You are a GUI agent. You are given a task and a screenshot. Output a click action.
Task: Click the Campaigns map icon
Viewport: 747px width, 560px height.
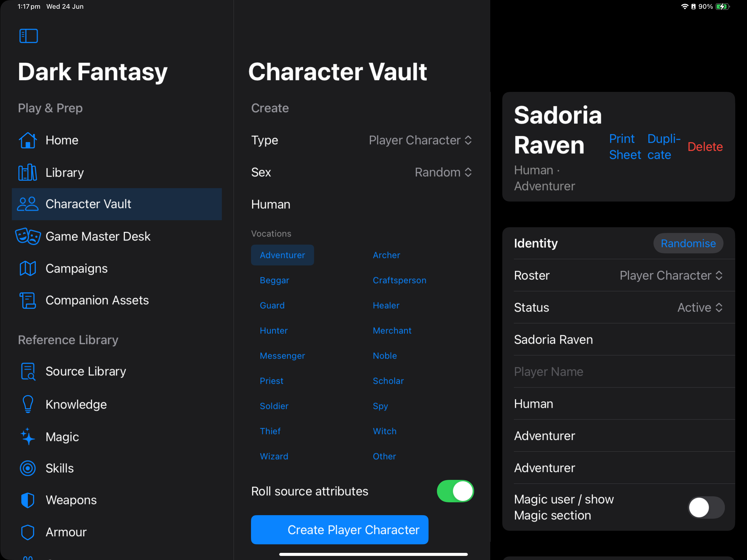click(x=28, y=269)
